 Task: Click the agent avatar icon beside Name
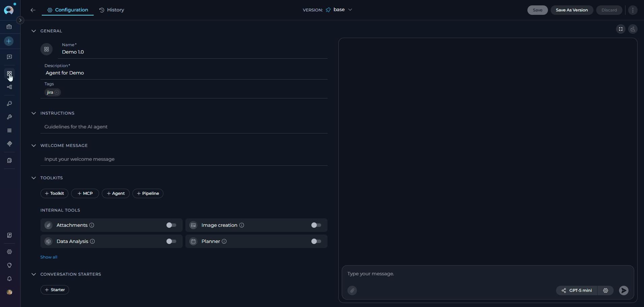47,49
